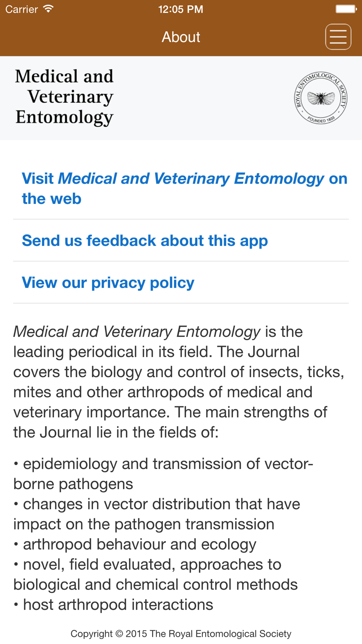The image size is (362, 644).
Task: Open Visit Medical and Veterinary Entomology on the web
Action: [181, 189]
